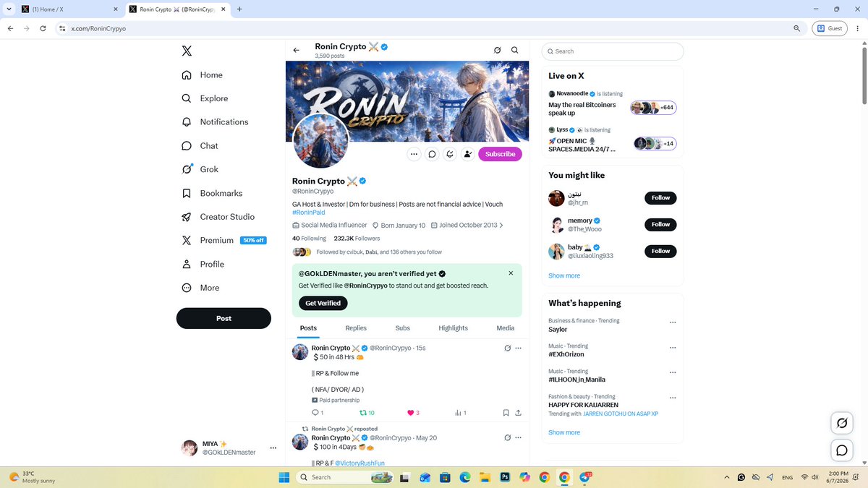Open the 15s-old post's three-dot menu
The image size is (868, 488).
[x=519, y=348]
